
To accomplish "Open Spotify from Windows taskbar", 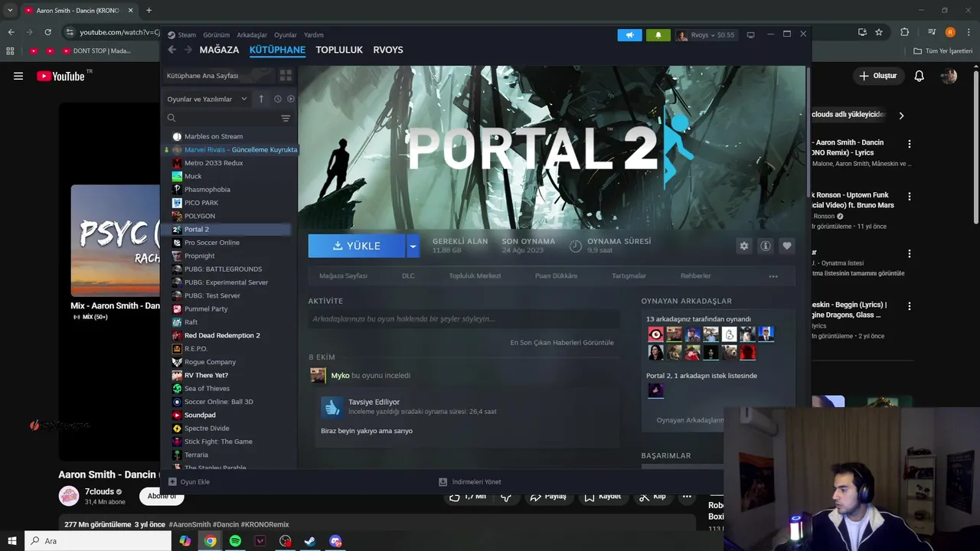I will coord(235,541).
